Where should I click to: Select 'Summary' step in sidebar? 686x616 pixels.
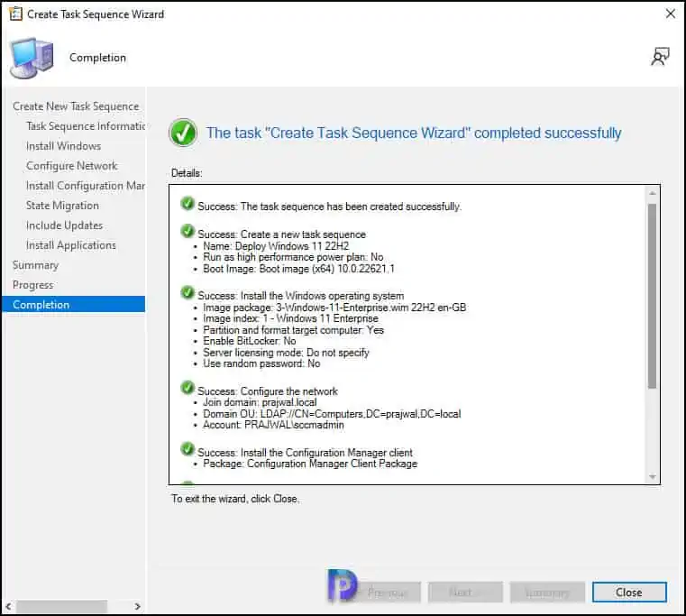tap(35, 265)
